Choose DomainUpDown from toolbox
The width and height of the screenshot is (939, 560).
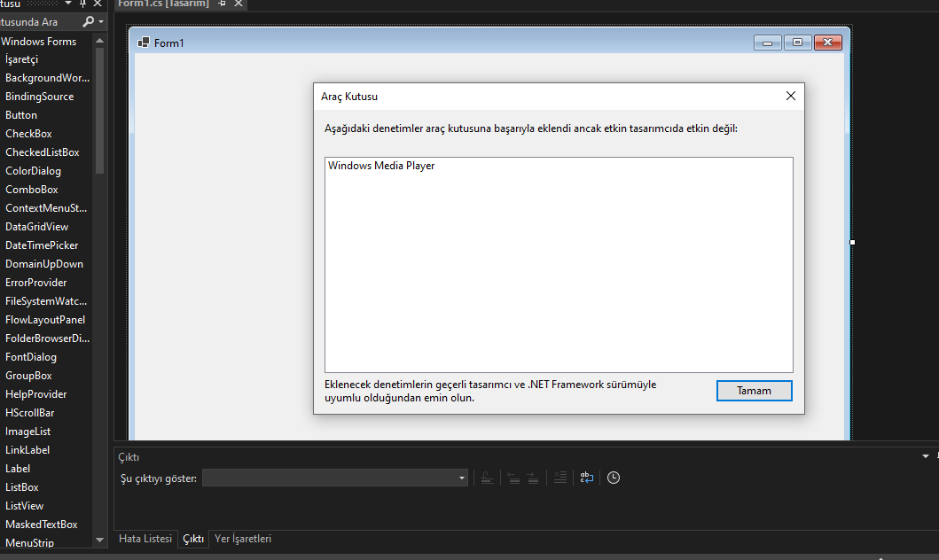pyautogui.click(x=43, y=263)
